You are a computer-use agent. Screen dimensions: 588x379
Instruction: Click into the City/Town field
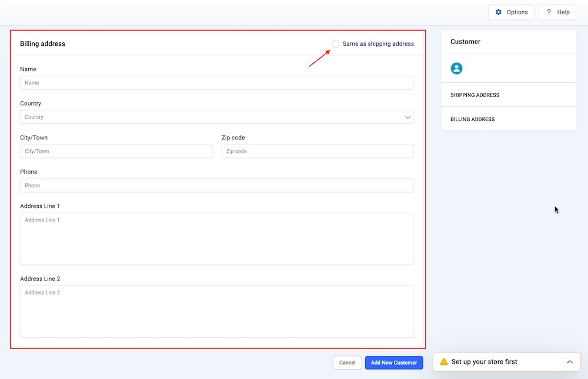(116, 151)
